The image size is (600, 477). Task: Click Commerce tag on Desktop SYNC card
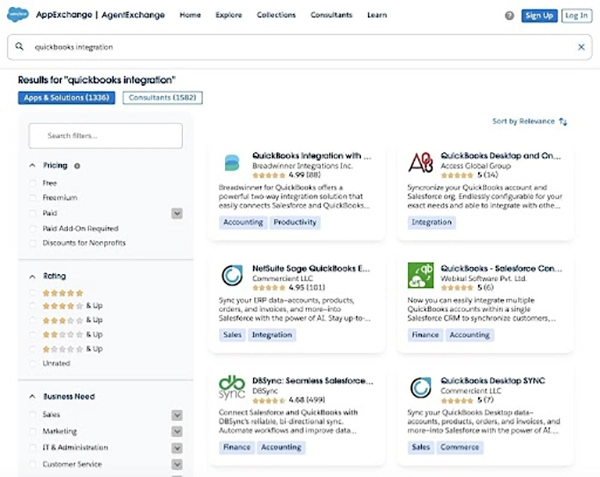[x=460, y=447]
